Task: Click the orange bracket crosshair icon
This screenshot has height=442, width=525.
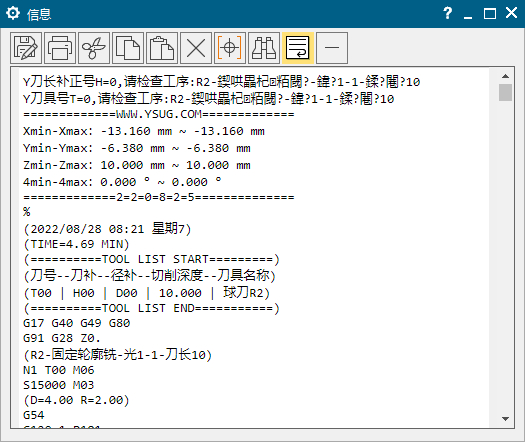Action: click(230, 48)
